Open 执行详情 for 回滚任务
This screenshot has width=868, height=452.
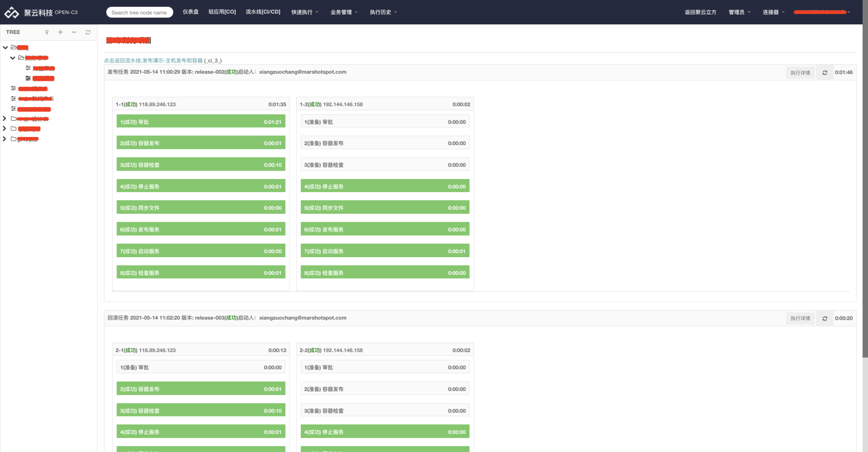pyautogui.click(x=800, y=318)
